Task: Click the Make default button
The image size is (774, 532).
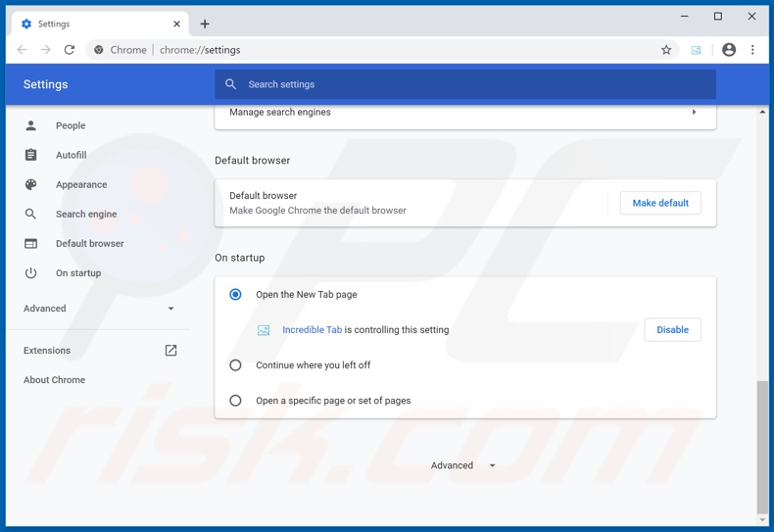Action: pyautogui.click(x=660, y=203)
